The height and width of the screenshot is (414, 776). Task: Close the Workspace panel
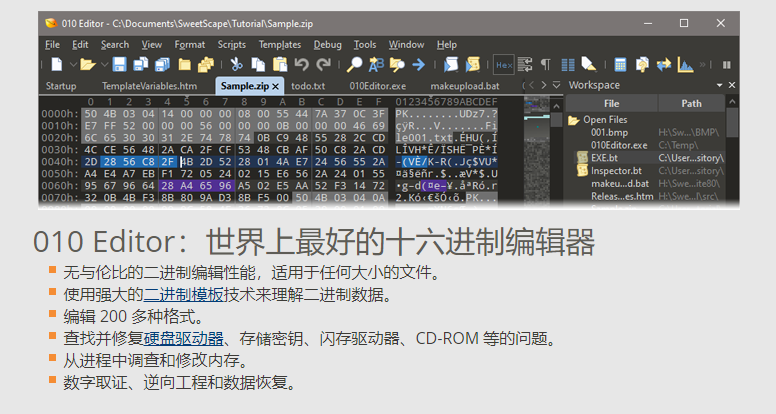tap(732, 85)
